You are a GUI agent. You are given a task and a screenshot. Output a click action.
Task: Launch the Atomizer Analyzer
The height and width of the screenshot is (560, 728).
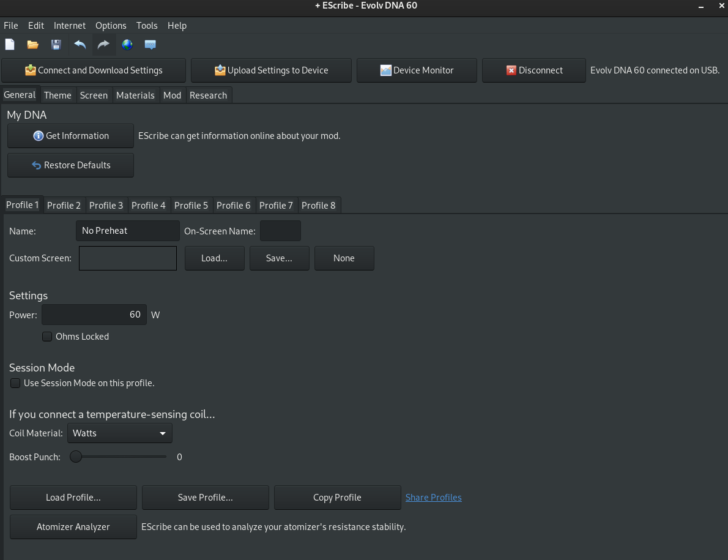point(73,527)
